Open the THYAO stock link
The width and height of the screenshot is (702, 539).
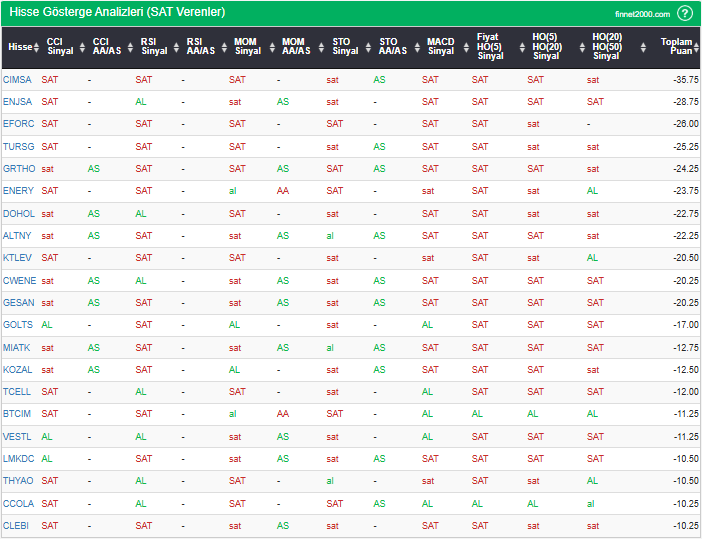[18, 481]
